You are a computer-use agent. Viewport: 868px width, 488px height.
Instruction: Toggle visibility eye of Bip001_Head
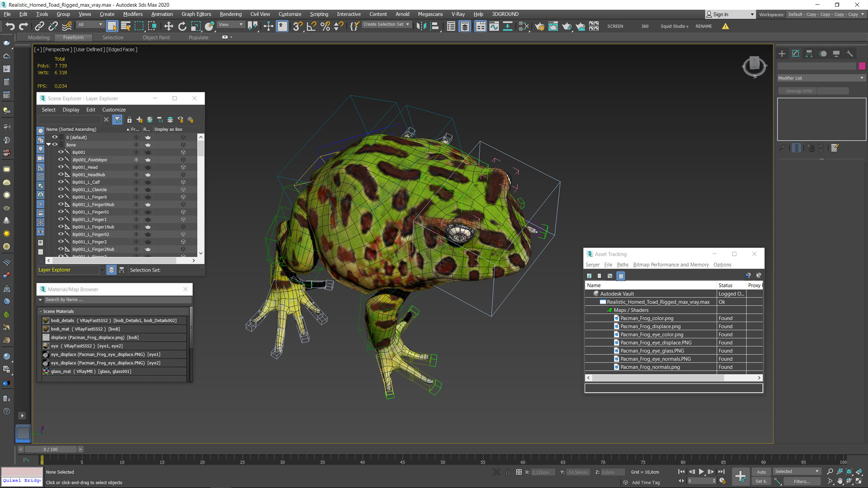point(61,167)
